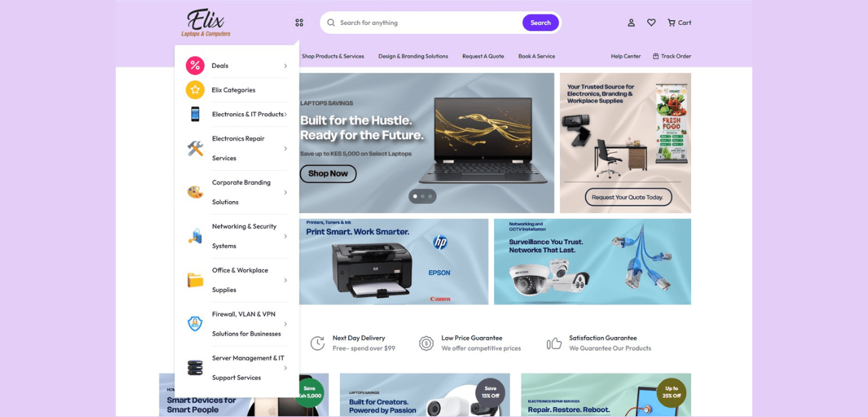Viewport: 868px width, 417px height.
Task: Expand the Deals submenu arrow
Action: [285, 65]
